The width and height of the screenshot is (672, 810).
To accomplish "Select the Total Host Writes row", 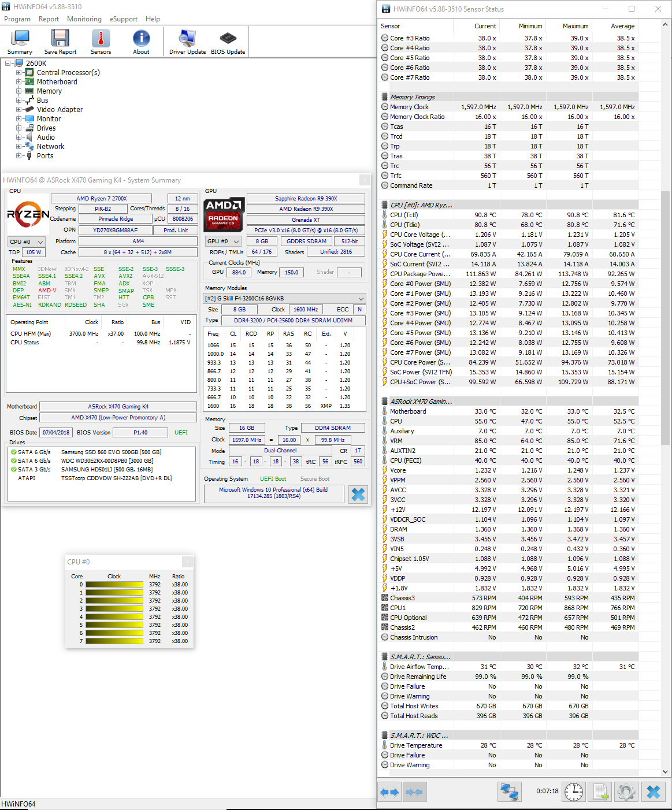I will [x=508, y=706].
